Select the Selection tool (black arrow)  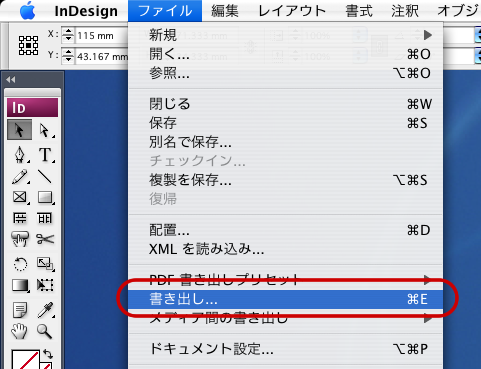[20, 130]
